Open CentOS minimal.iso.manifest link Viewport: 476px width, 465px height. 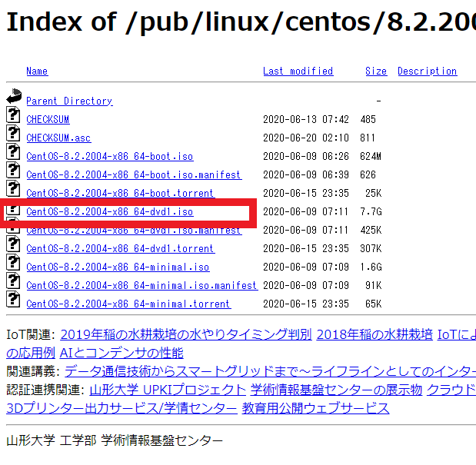[142, 286]
